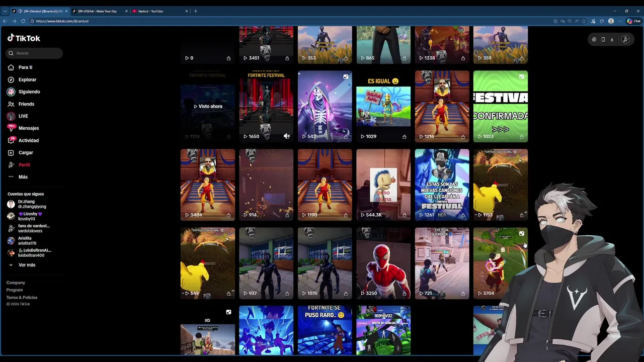Click the TikTok download app icon
Image resolution: width=644 pixels, height=362 pixels.
pyautogui.click(x=612, y=39)
